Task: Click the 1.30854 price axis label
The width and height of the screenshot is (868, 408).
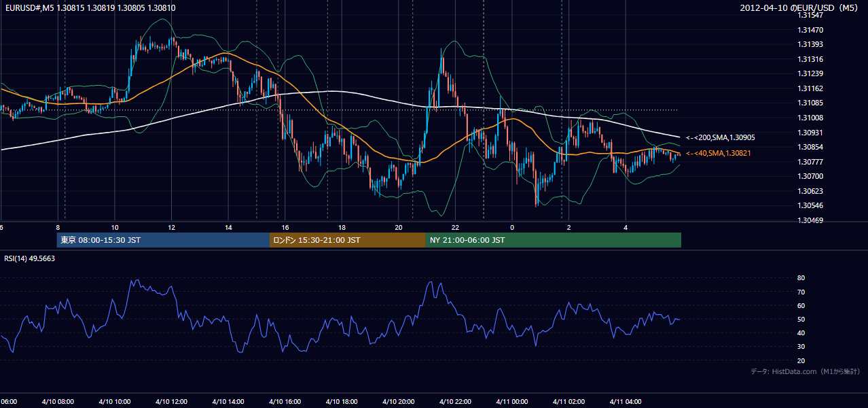Action: click(x=810, y=147)
